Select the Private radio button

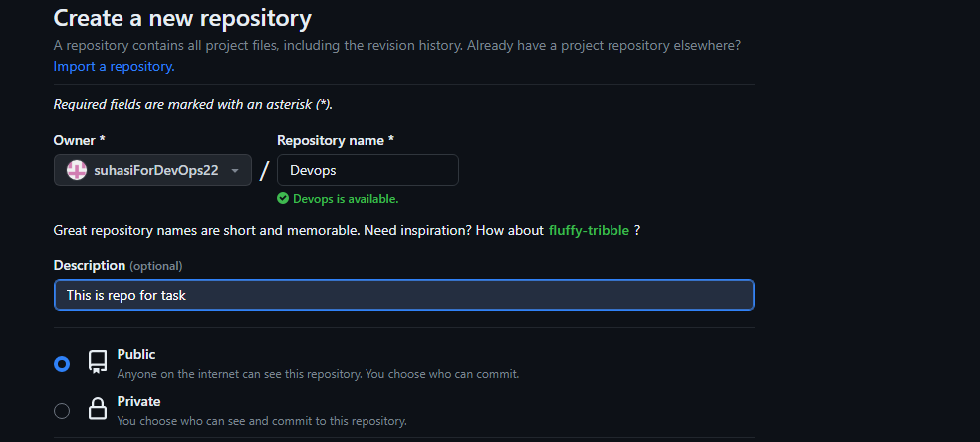[62, 411]
